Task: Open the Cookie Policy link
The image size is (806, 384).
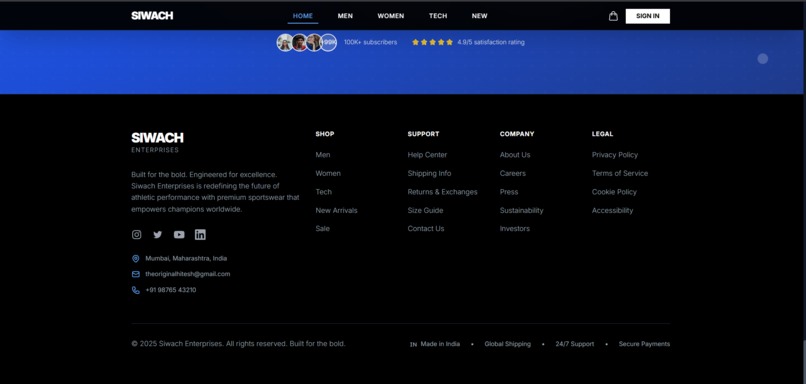Action: (x=614, y=192)
